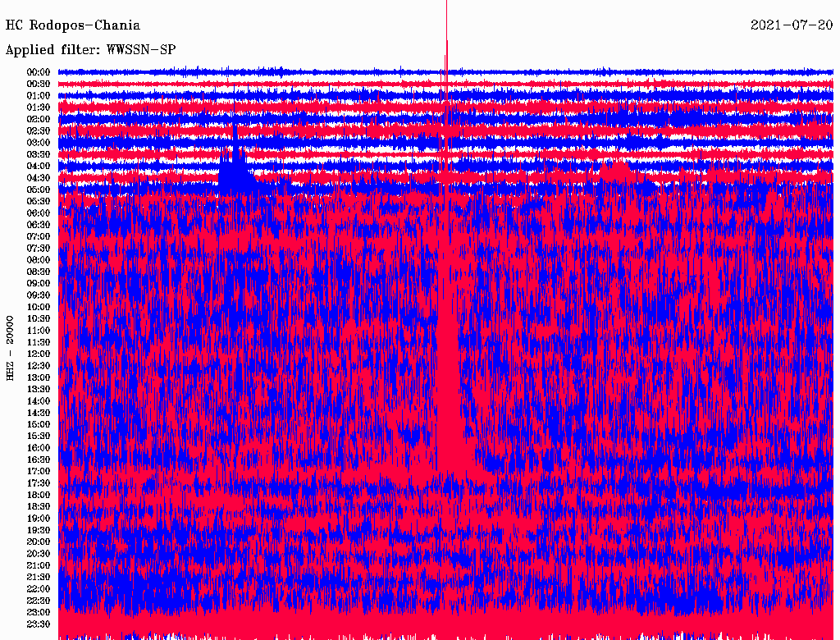Select the 23:30 time row label
Image resolution: width=840 pixels, height=640 pixels.
pyautogui.click(x=39, y=624)
